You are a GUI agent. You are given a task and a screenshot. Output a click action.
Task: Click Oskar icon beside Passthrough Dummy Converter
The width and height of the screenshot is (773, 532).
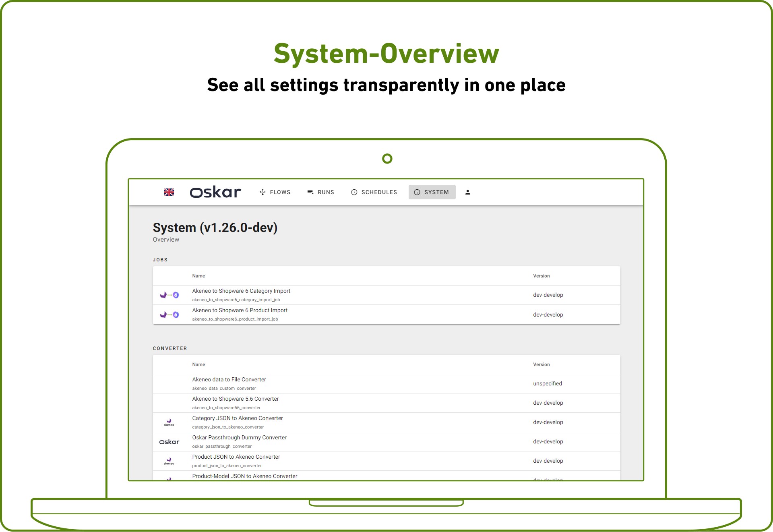point(169,442)
